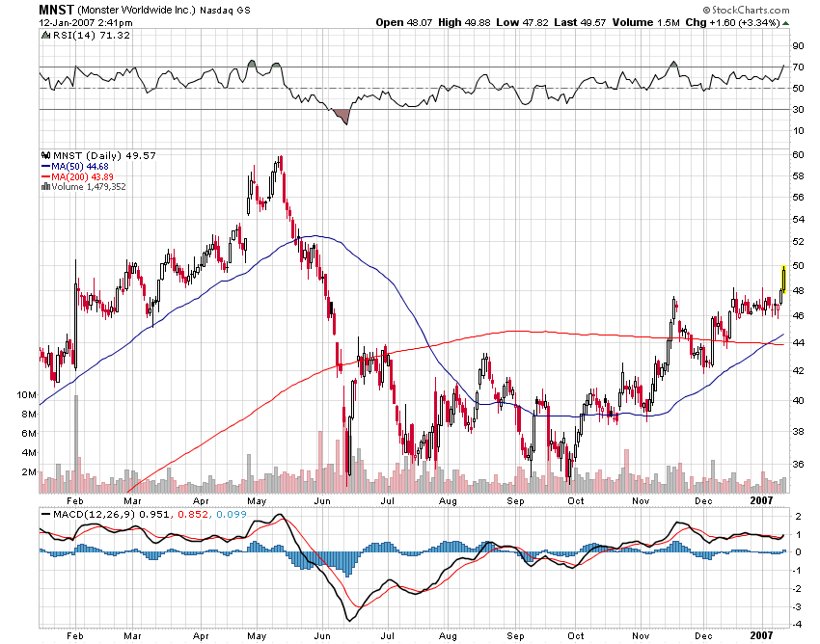Click the 2M label on volume axis
The height and width of the screenshot is (644, 820).
pyautogui.click(x=29, y=472)
